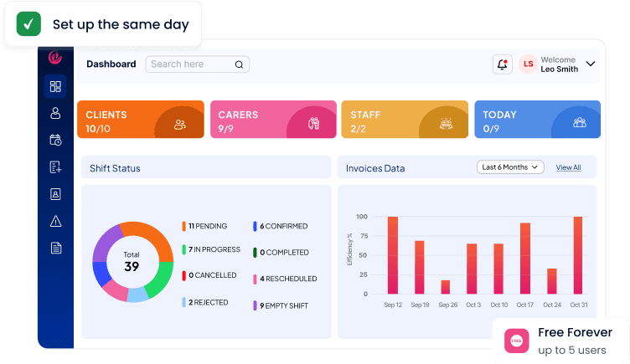Click the '0 CANCELLED' legend text
Image resolution: width=630 pixels, height=364 pixels.
[213, 275]
